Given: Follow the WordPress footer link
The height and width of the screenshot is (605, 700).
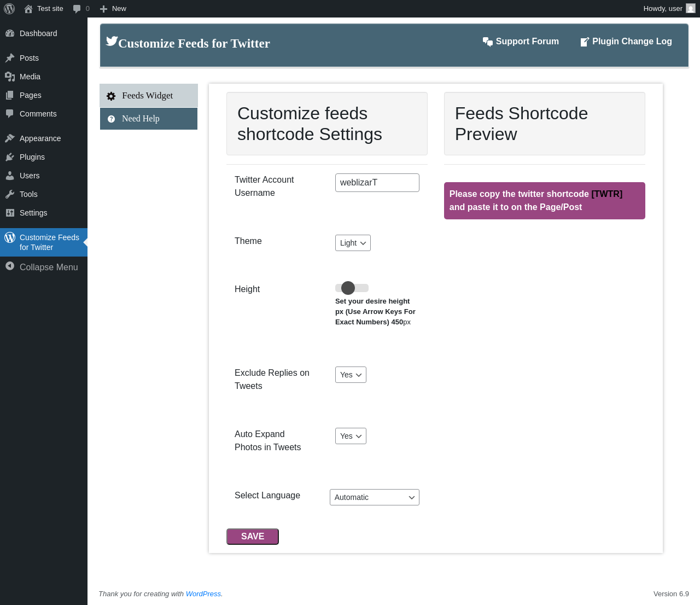Looking at the screenshot, I should (203, 594).
